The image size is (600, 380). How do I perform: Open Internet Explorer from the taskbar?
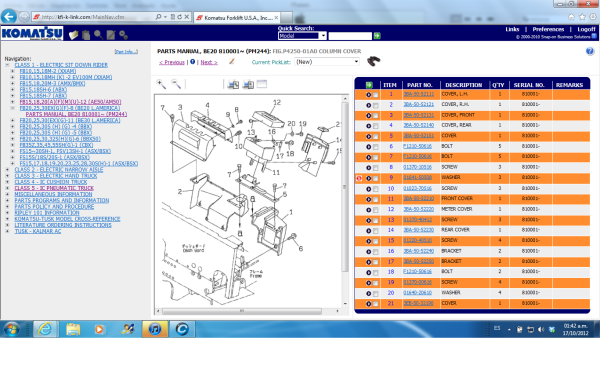pos(46,329)
